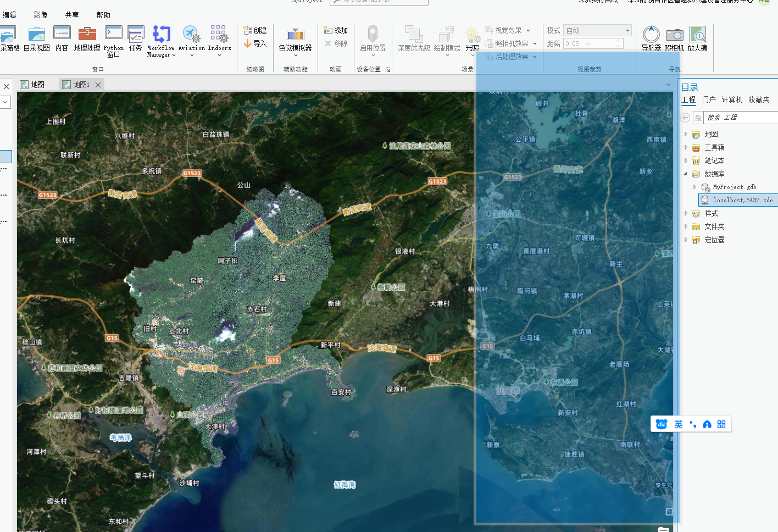Image resolution: width=778 pixels, height=532 pixels.
Task: Click the catalog home icon
Action: pos(698,118)
